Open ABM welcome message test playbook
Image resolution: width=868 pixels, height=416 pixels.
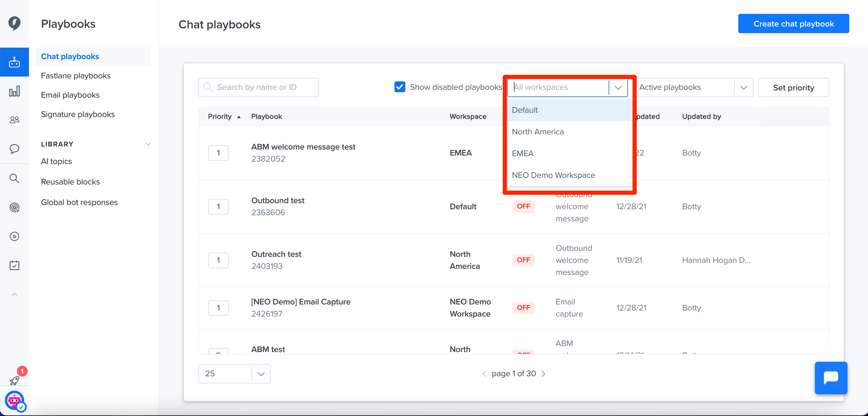[303, 147]
